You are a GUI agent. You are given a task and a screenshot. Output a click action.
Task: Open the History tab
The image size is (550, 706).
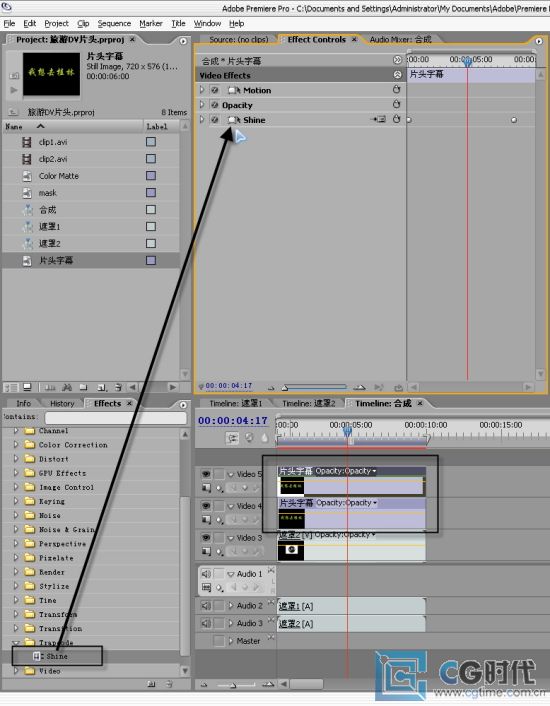[x=62, y=403]
